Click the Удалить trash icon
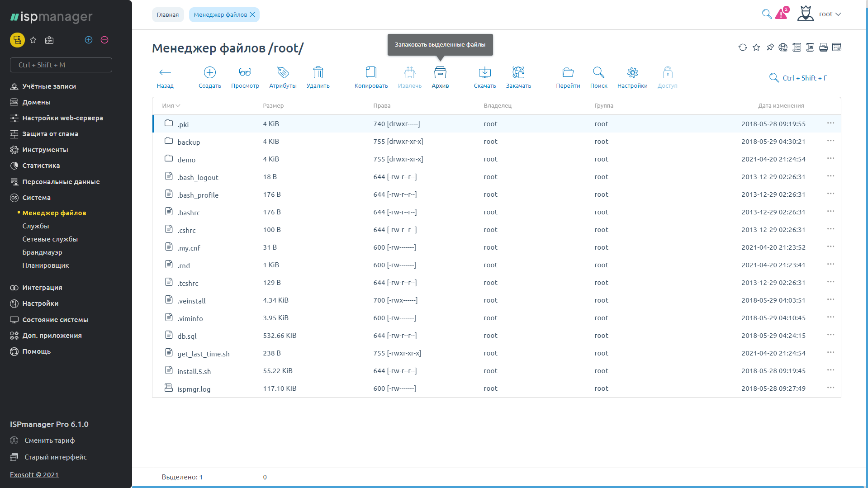This screenshot has width=868, height=488. pos(318,72)
